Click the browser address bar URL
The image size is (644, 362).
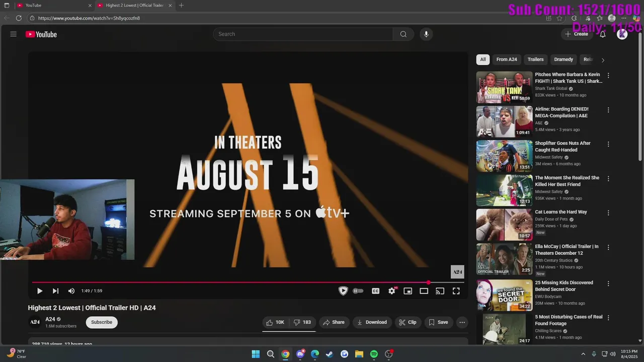pos(89,18)
